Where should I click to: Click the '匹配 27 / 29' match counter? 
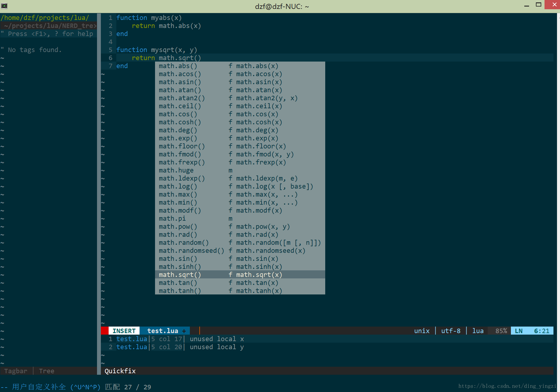click(x=128, y=387)
